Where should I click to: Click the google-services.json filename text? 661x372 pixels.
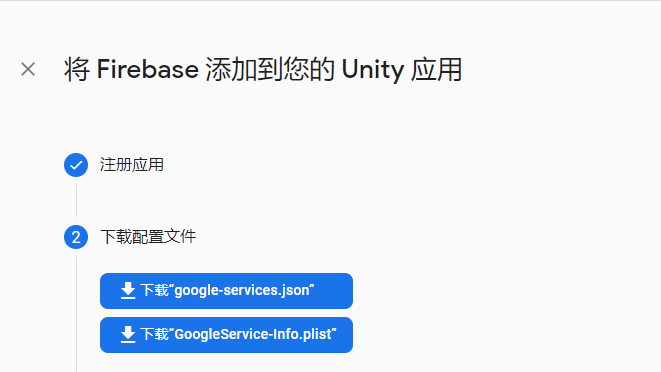click(242, 291)
